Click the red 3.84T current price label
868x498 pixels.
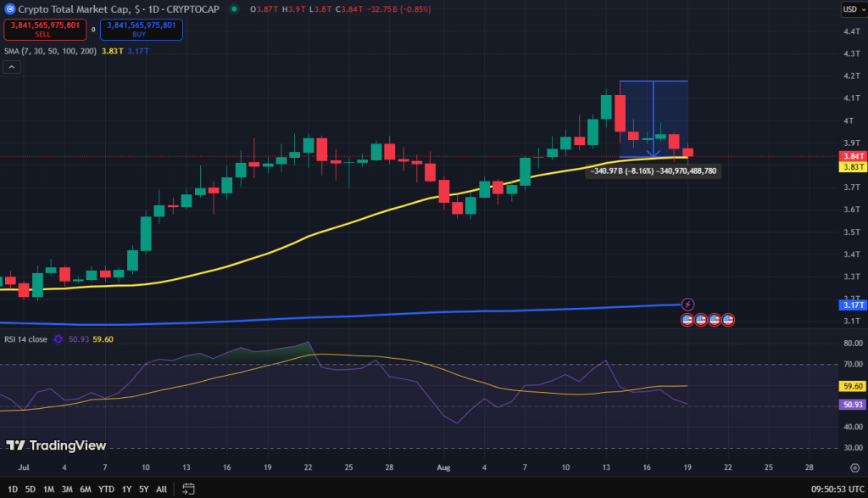point(853,156)
